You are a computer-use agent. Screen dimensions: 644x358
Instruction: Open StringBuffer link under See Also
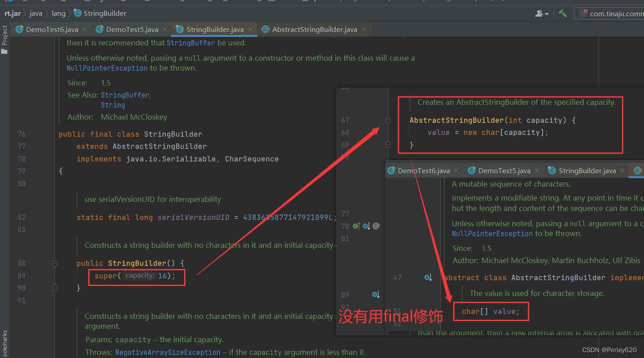(125, 95)
